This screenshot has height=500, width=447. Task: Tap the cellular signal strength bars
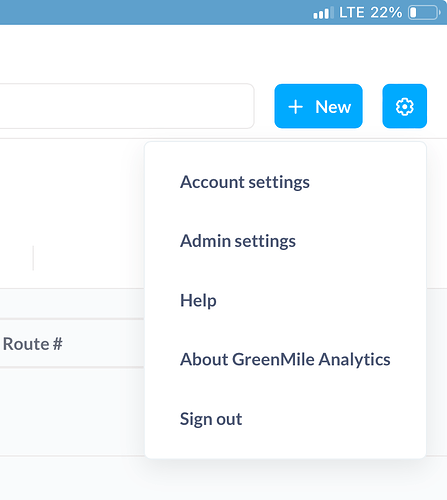point(323,13)
